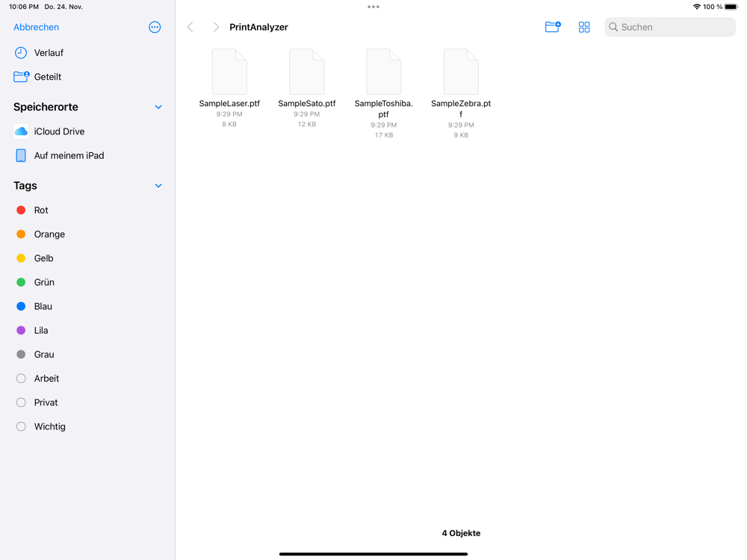The image size is (747, 560).
Task: Click the magnifier search icon
Action: pyautogui.click(x=613, y=27)
